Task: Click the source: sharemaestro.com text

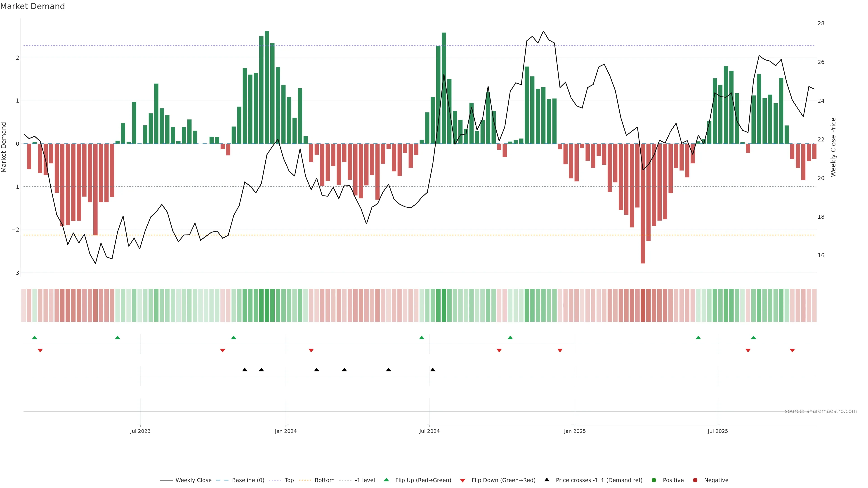Action: pyautogui.click(x=821, y=411)
